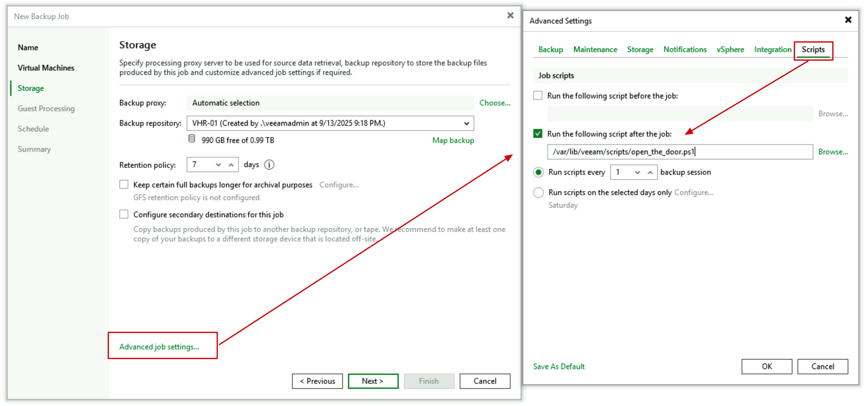Select run scripts on selected days only

(x=538, y=193)
